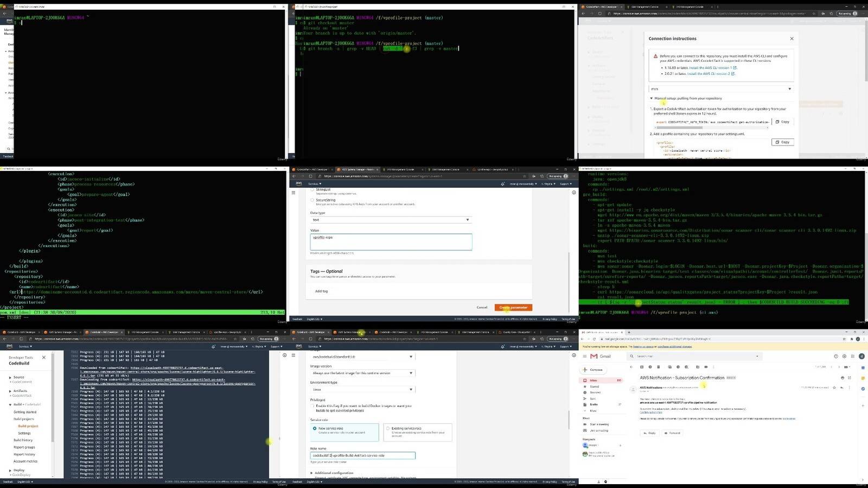Viewport: 868px width, 488px height.
Task: Open the mvn package manager dropdown
Action: (721, 88)
